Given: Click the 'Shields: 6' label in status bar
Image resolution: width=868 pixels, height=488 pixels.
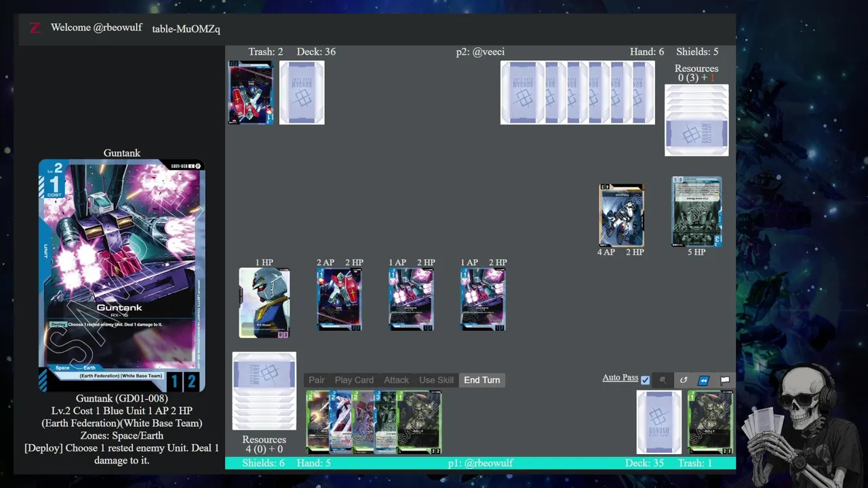Looking at the screenshot, I should [263, 463].
